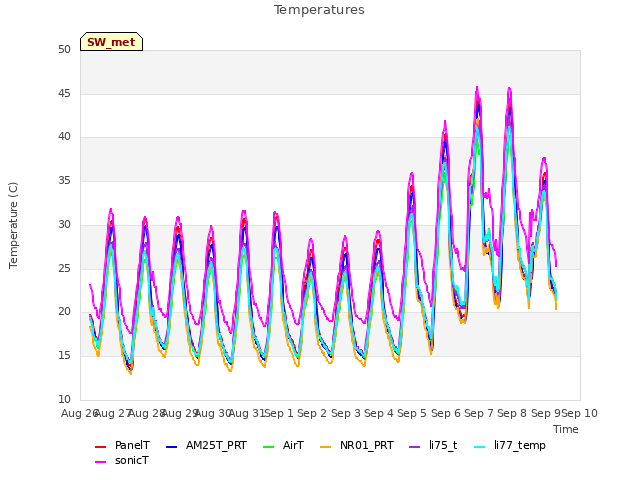Click the green AirT color swatch
Viewport: 640px width, 480px height.
coord(269,447)
